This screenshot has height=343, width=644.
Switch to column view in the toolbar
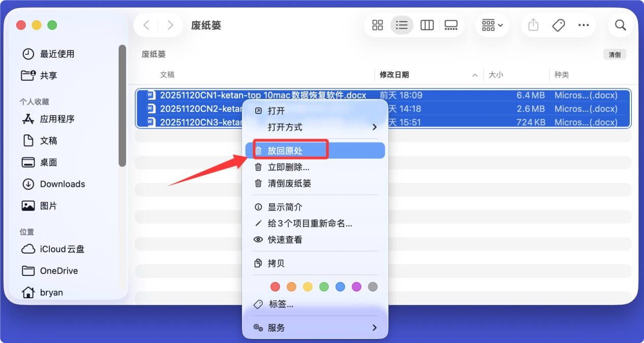pyautogui.click(x=427, y=24)
